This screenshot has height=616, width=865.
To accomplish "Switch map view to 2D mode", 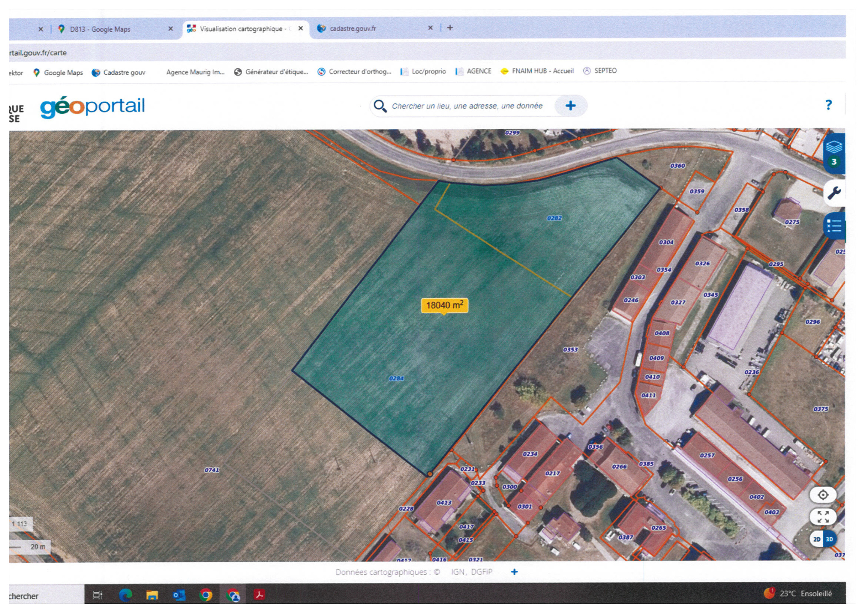I will [x=817, y=539].
